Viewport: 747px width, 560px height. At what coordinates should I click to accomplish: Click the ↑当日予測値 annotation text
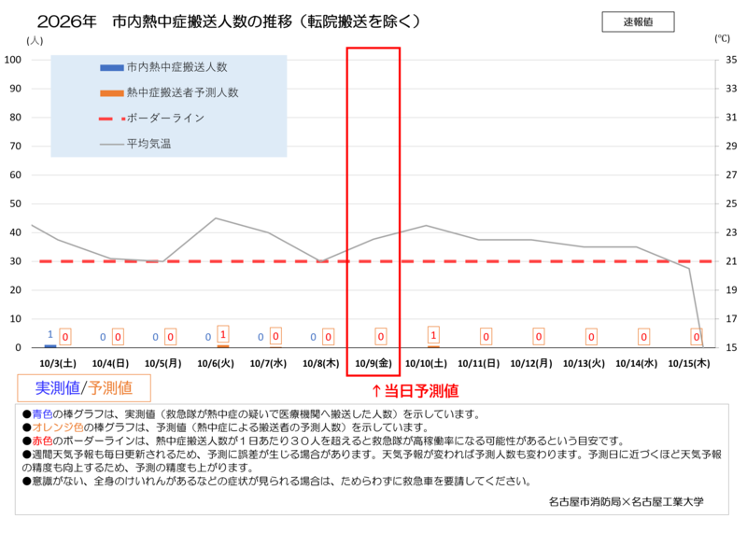(x=415, y=391)
